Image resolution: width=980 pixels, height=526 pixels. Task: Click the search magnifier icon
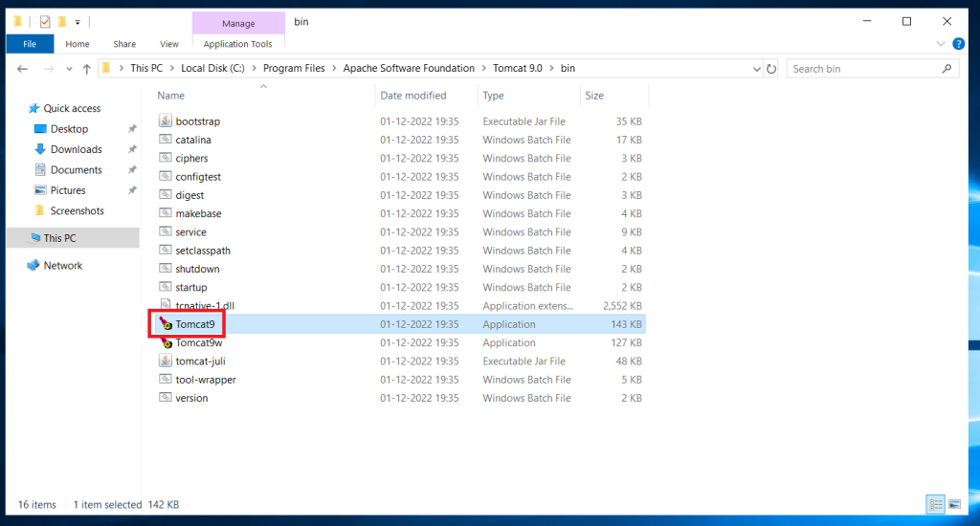click(947, 69)
